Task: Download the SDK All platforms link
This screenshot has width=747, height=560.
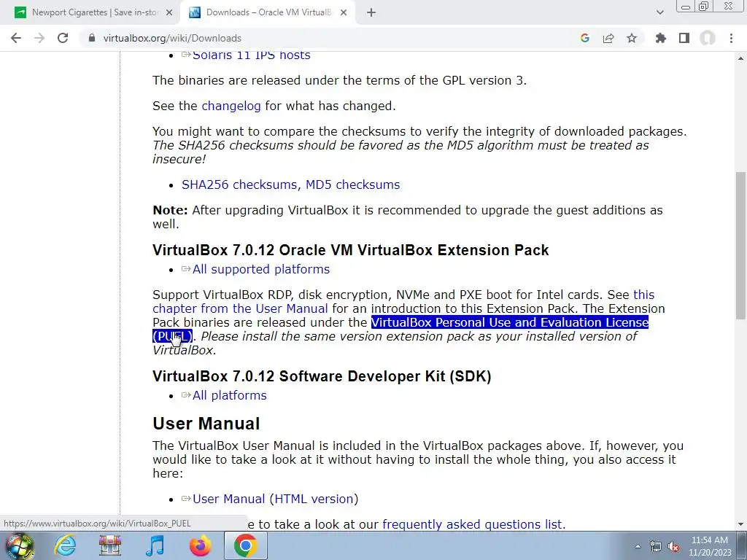Action: pyautogui.click(x=229, y=396)
